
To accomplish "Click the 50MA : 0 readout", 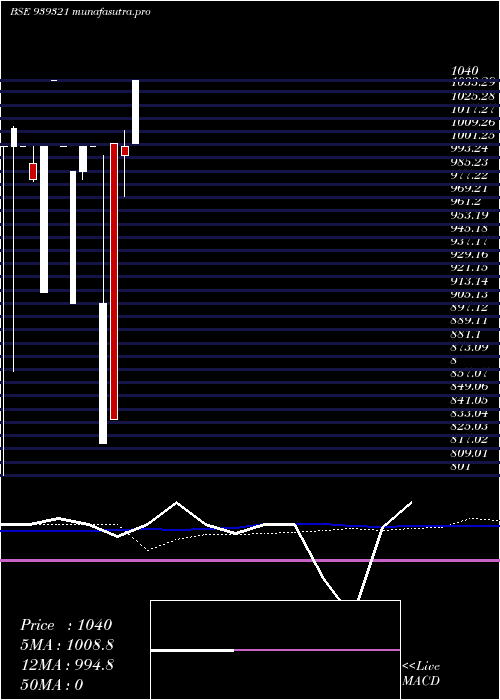I will pyautogui.click(x=52, y=685).
